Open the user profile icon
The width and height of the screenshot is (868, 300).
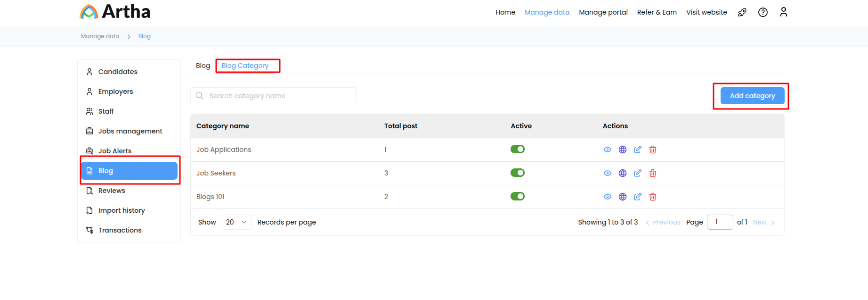(784, 12)
